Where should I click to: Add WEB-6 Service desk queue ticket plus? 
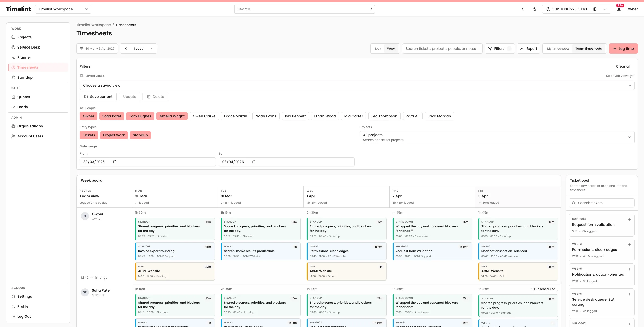click(629, 294)
